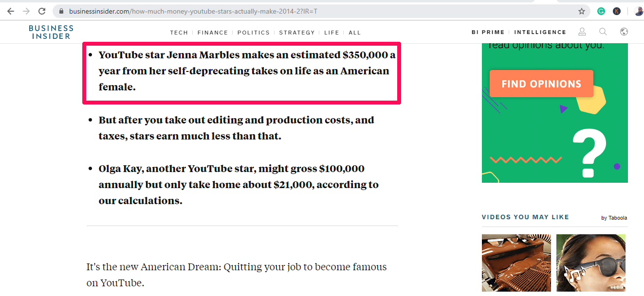Bookmark this page with the star icon
644x296 pixels.
tap(582, 11)
